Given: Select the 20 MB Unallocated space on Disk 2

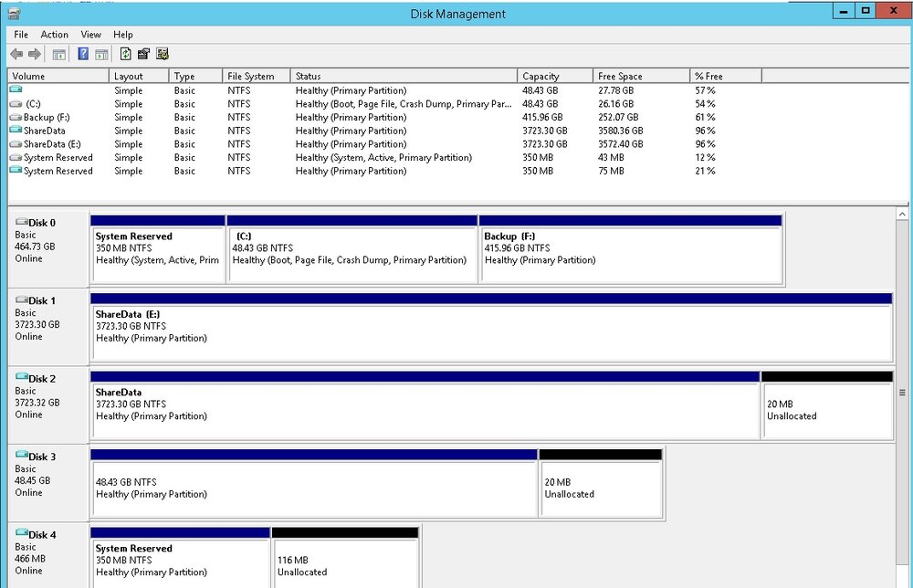Looking at the screenshot, I should point(827,405).
